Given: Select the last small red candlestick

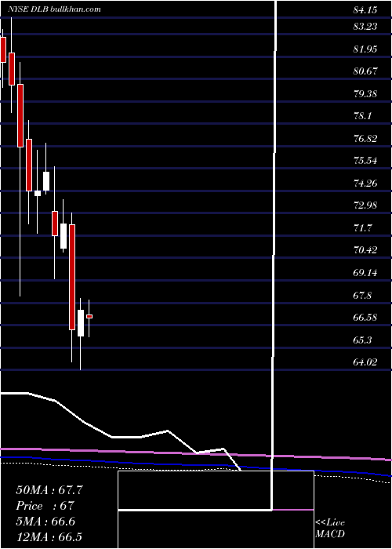Looking at the screenshot, I should (89, 317).
